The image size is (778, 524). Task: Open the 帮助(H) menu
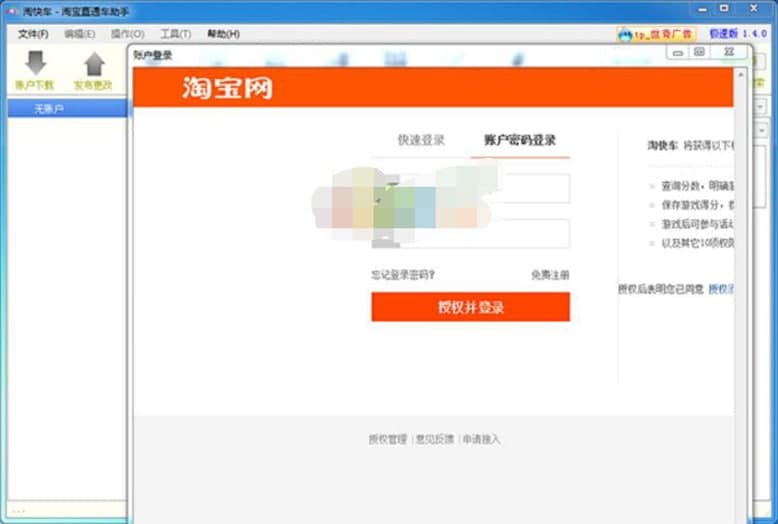[x=223, y=34]
